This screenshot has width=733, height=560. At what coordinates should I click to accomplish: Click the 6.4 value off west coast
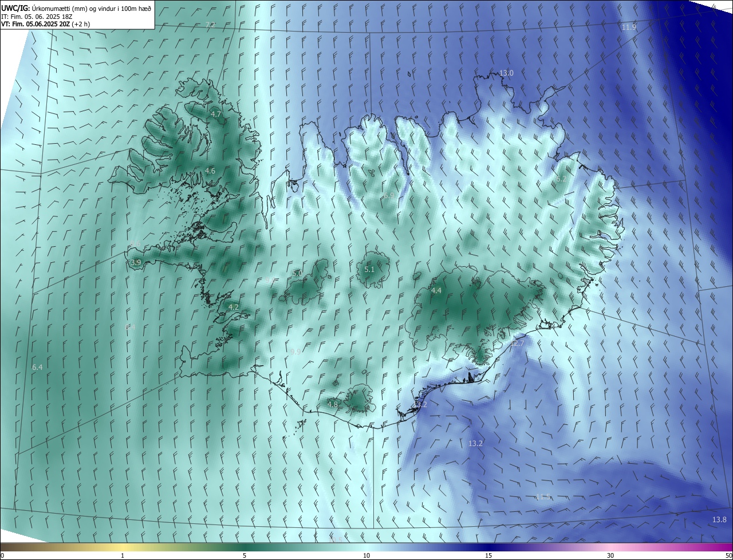point(37,367)
